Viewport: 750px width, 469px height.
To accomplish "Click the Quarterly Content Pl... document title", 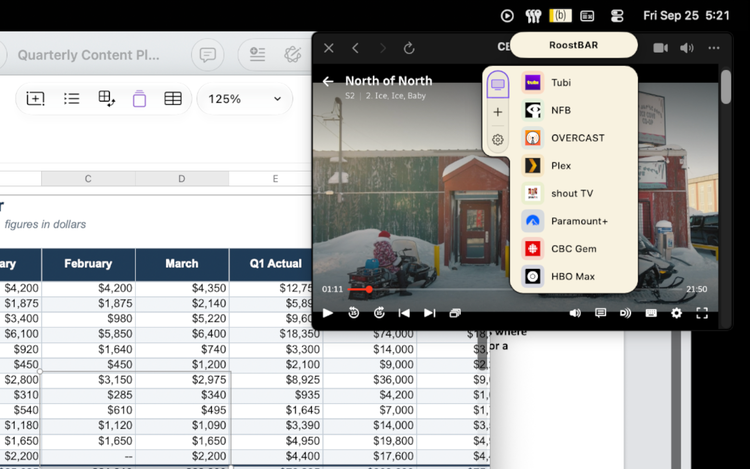I will (88, 55).
